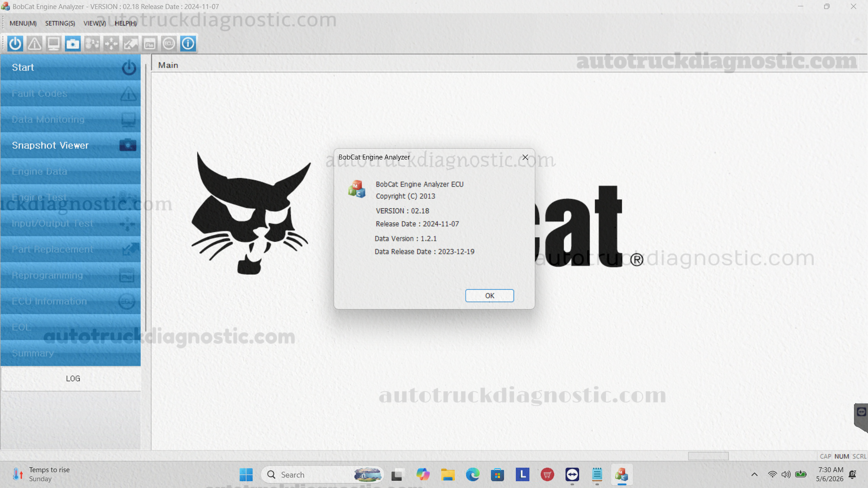Click the Data Version : 1.2.1 text

coord(406,239)
